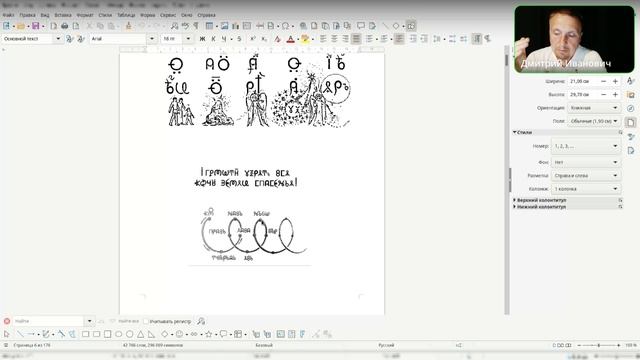The width and height of the screenshot is (640, 360).
Task: Click Find and Replace icon in Find toolbar
Action: pyautogui.click(x=201, y=321)
